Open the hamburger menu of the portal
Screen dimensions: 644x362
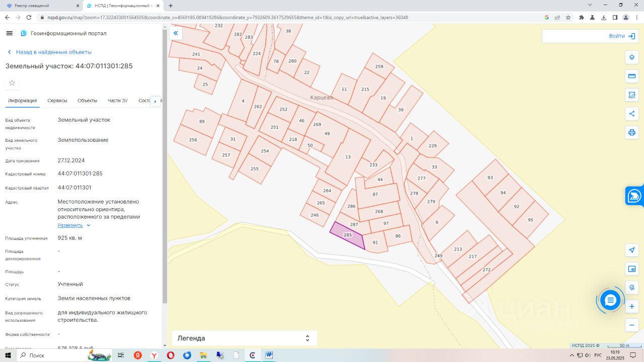(9, 33)
